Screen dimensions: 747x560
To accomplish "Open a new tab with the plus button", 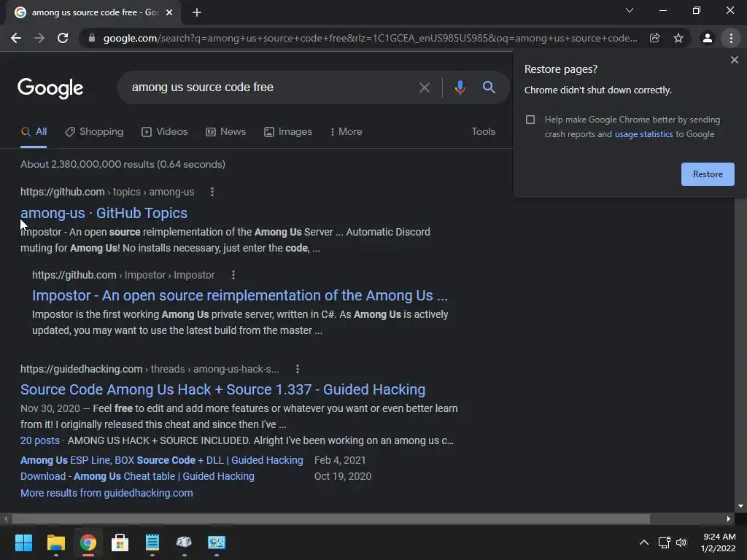I will 197,13.
